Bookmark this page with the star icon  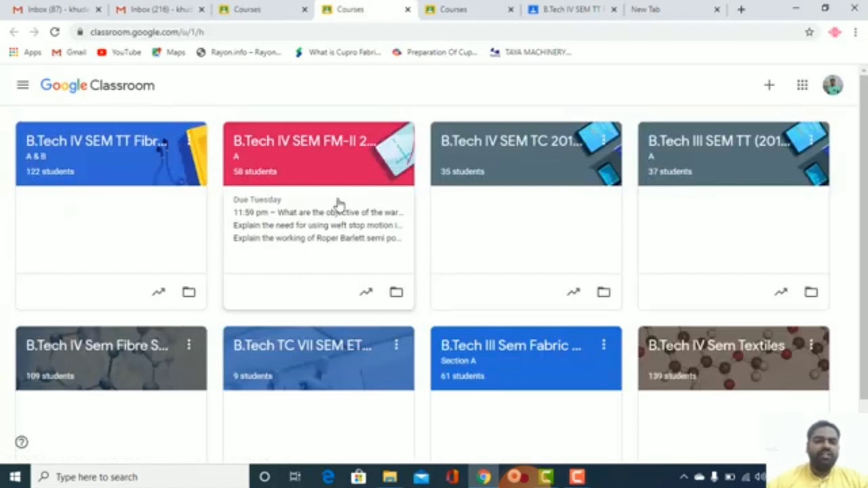(809, 32)
